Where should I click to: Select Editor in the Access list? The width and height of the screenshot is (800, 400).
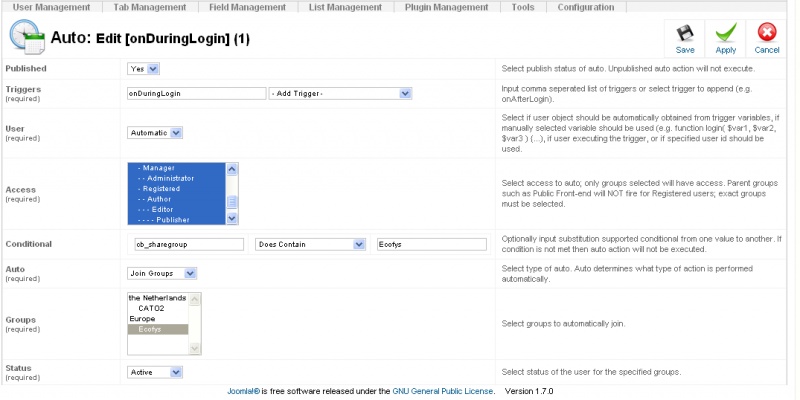[177, 209]
